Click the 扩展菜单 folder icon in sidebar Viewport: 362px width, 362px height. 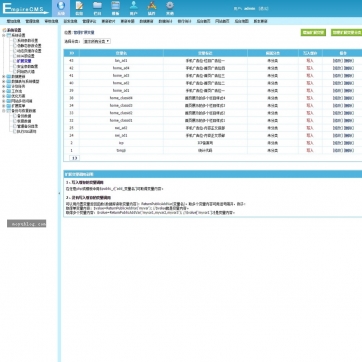click(9, 106)
